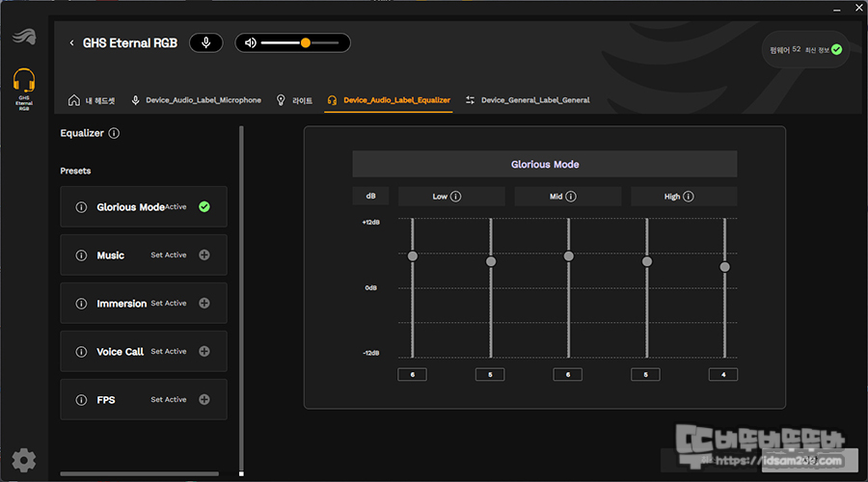Open the 내 헤드셋 tab
The image size is (868, 482).
(x=92, y=100)
